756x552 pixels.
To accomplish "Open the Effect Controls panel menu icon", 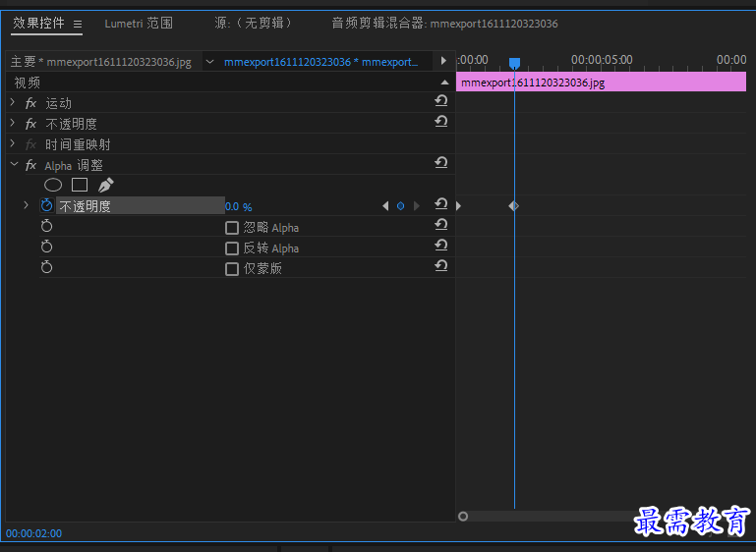I will (x=77, y=24).
